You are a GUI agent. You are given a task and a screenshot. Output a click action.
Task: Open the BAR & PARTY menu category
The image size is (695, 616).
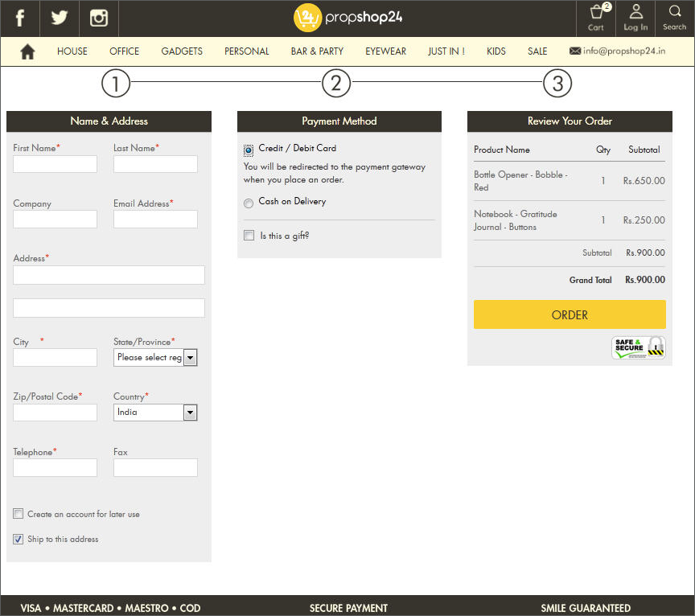(317, 51)
